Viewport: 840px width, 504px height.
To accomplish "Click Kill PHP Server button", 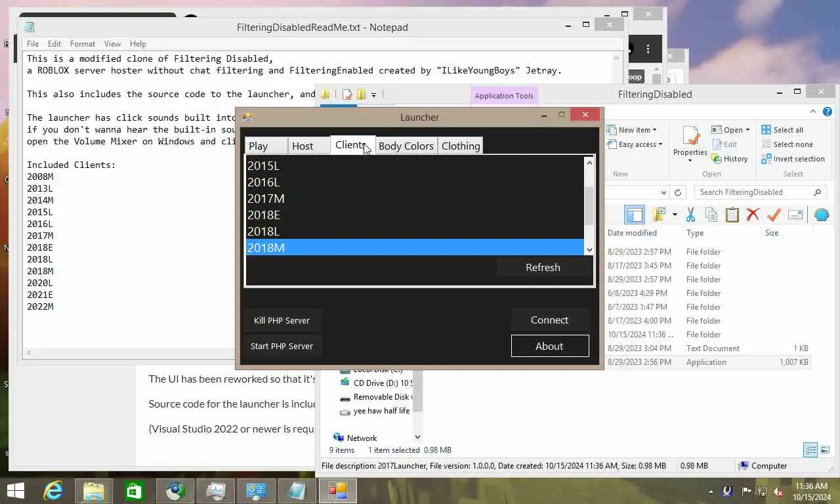I will click(x=282, y=320).
